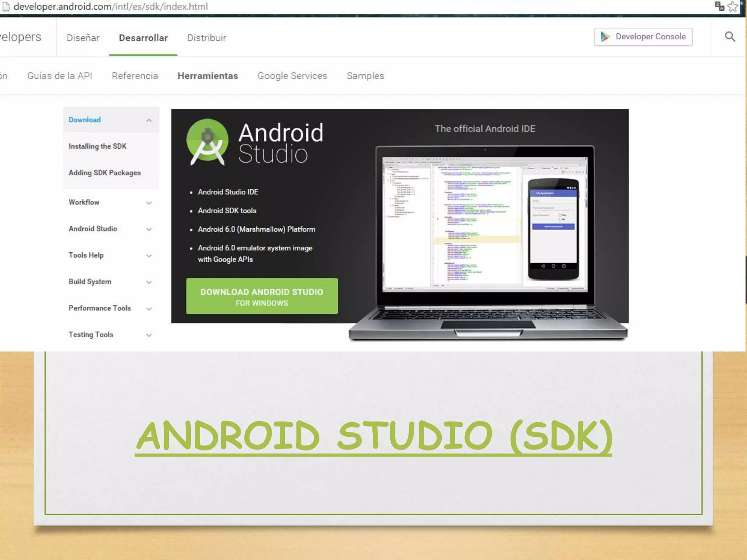Click the Play logo in Developer Console button
Screen dimensions: 747x560
pyautogui.click(x=605, y=36)
